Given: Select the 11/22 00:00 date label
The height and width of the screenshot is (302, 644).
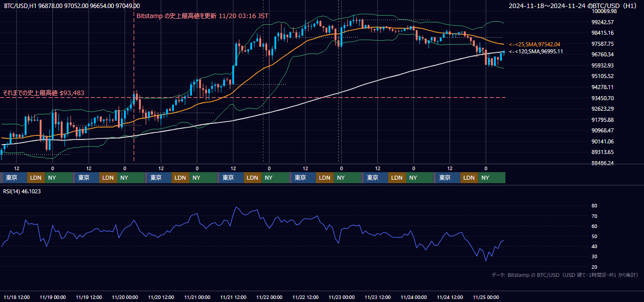Looking at the screenshot, I should tap(270, 297).
